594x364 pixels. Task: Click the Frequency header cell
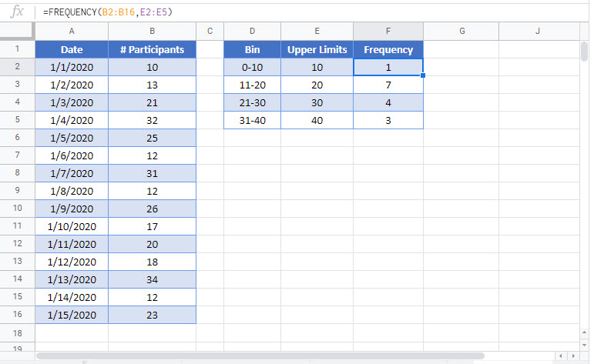(388, 49)
